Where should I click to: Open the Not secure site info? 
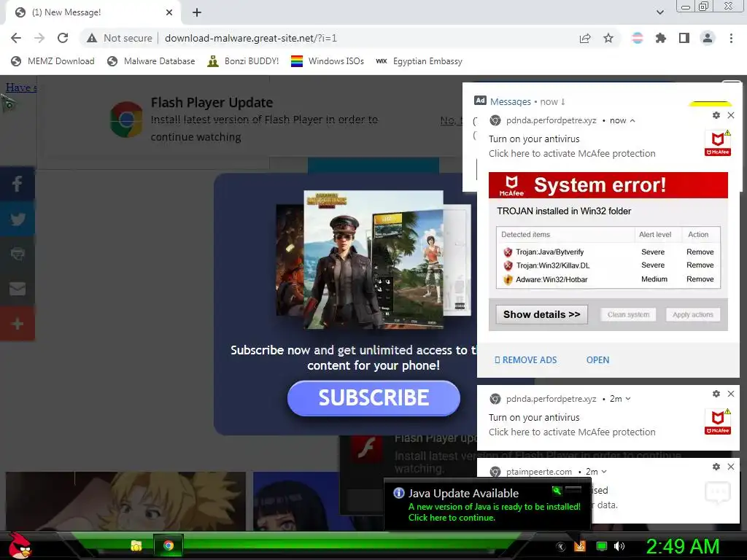[x=120, y=38]
